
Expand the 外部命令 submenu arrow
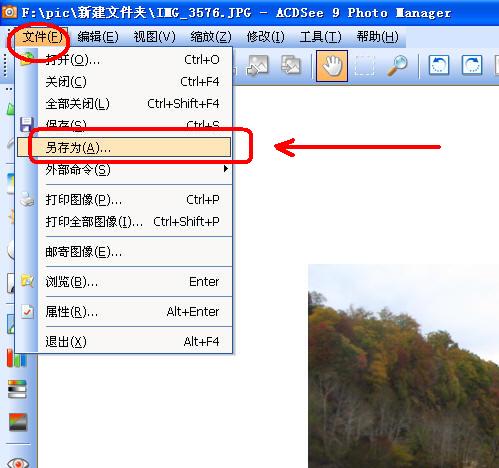click(x=226, y=169)
